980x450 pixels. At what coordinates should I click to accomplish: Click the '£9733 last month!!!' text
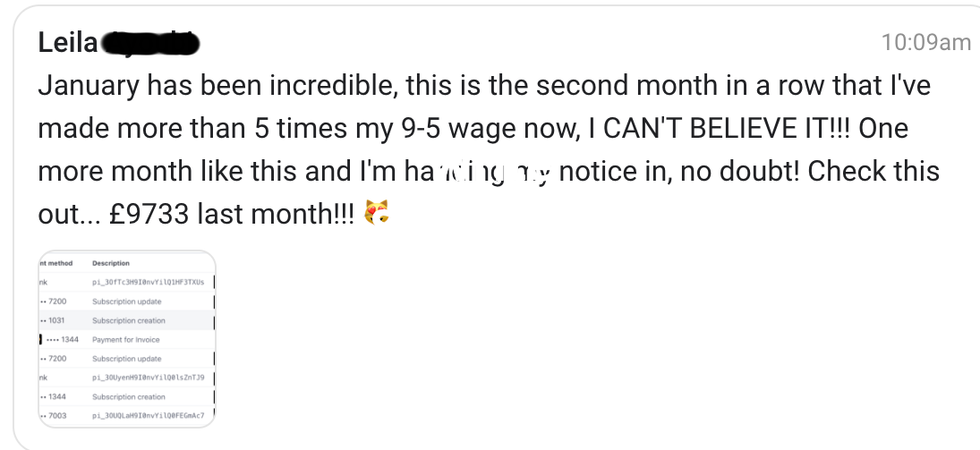point(231,214)
